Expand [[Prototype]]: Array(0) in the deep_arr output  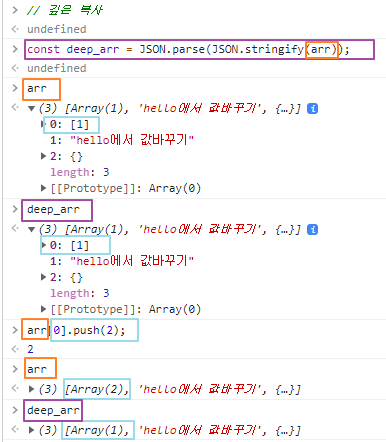(x=43, y=309)
